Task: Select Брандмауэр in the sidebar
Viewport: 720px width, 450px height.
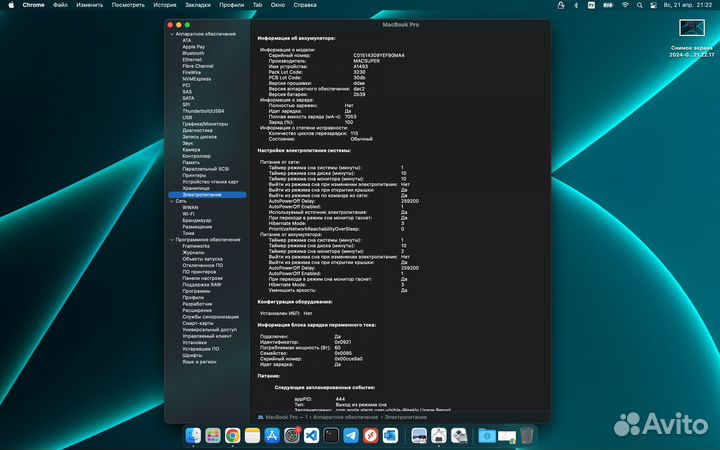Action: click(197, 220)
